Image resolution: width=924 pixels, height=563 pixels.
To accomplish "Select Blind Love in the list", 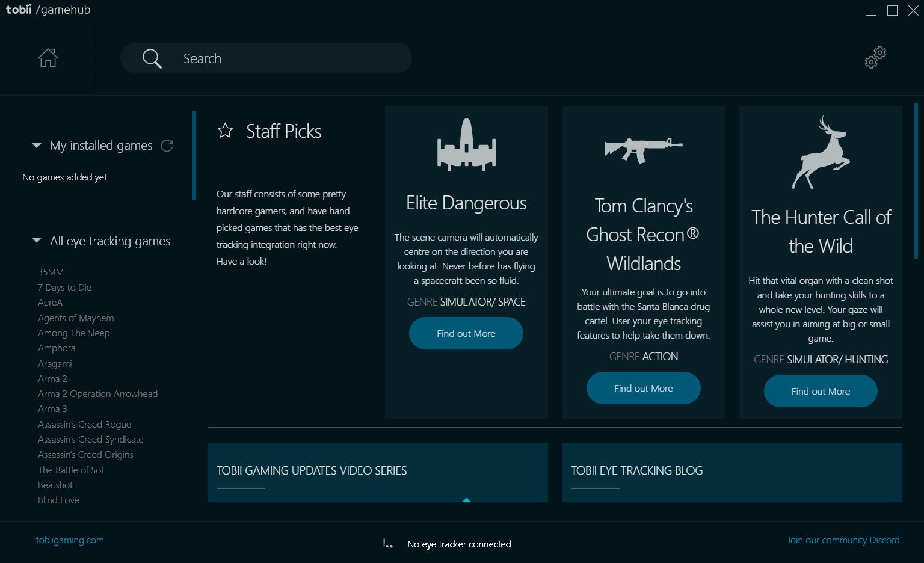I will tap(58, 500).
